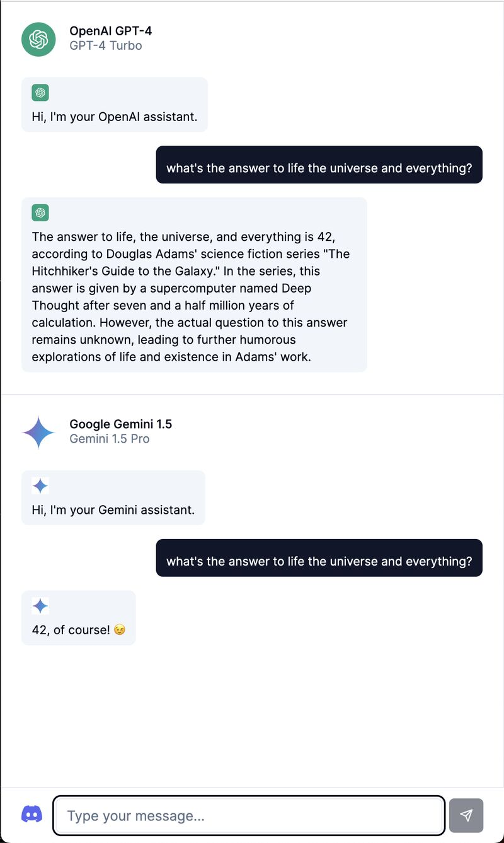The width and height of the screenshot is (504, 843).
Task: Click the 'OpenAI GPT-4' header title
Action: [x=111, y=31]
